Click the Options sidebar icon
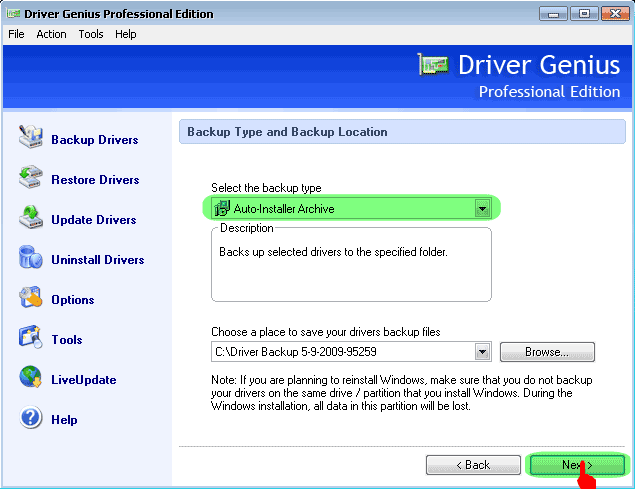The width and height of the screenshot is (635, 489). click(30, 297)
